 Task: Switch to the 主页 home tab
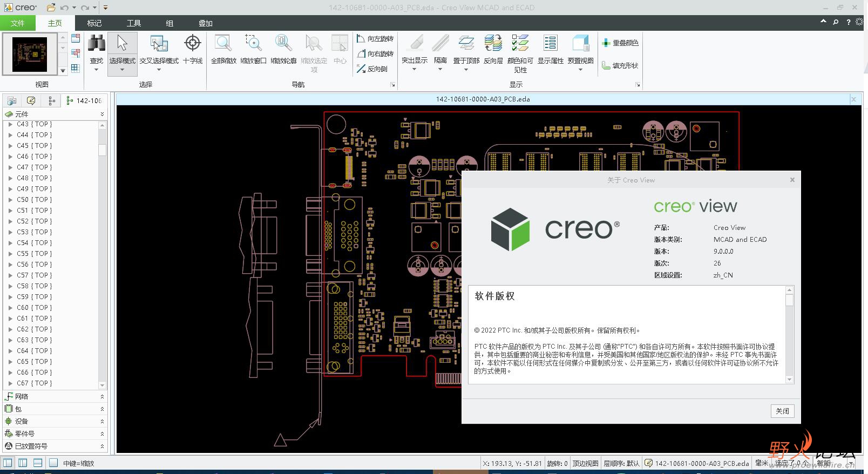click(55, 23)
